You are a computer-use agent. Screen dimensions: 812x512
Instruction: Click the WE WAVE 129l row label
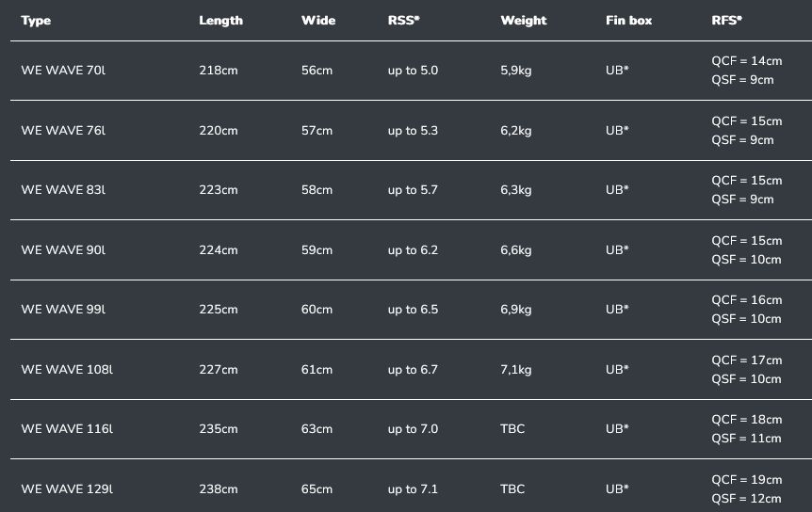tap(67, 488)
